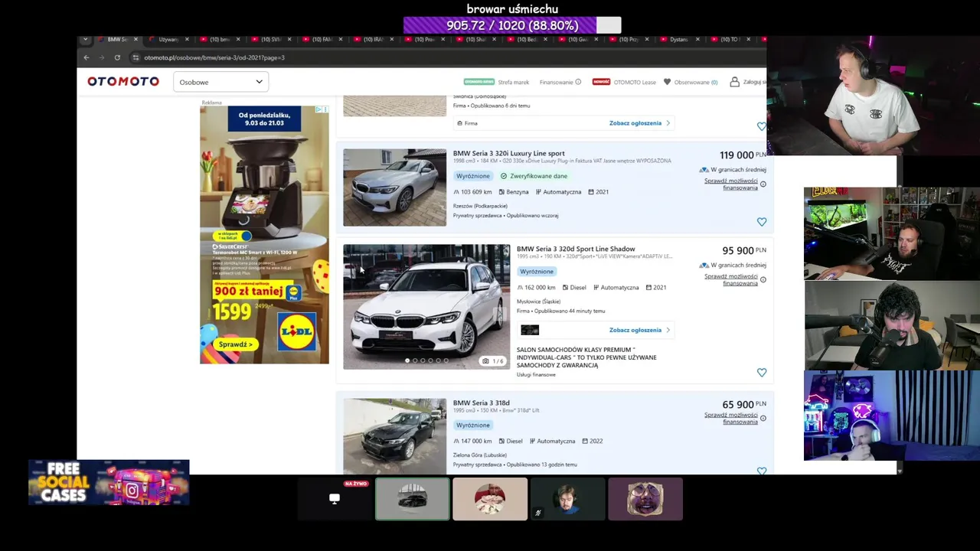Click the Sprawdź button in the Lidl ad
980x551 pixels.
(235, 344)
